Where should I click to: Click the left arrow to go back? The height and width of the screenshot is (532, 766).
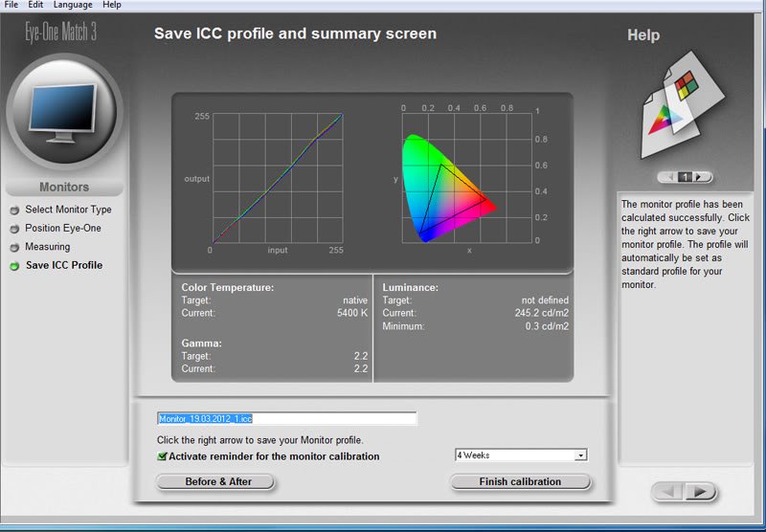(669, 492)
